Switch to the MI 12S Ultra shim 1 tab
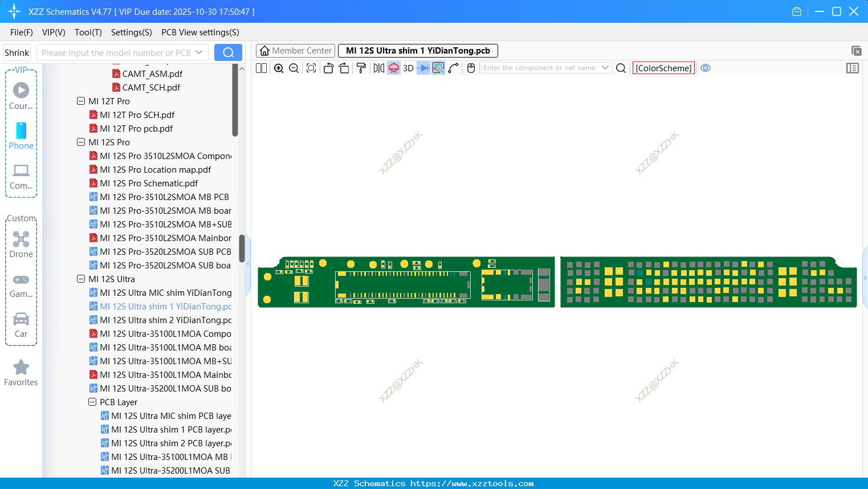The width and height of the screenshot is (868, 489). pyautogui.click(x=417, y=50)
